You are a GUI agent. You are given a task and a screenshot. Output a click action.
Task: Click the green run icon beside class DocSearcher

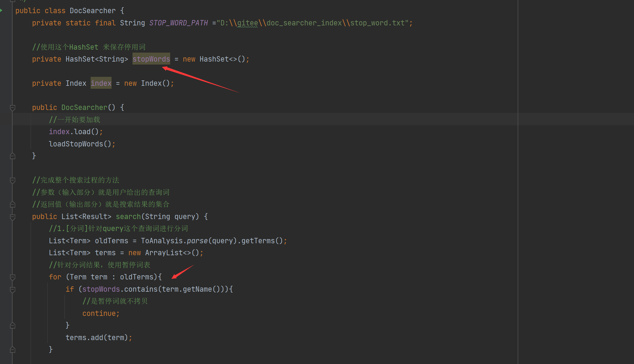[1, 10]
